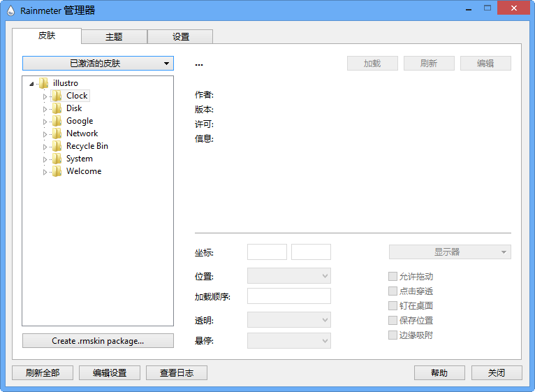Expand the Recycle Bin tree node
The image size is (535, 392).
45,147
